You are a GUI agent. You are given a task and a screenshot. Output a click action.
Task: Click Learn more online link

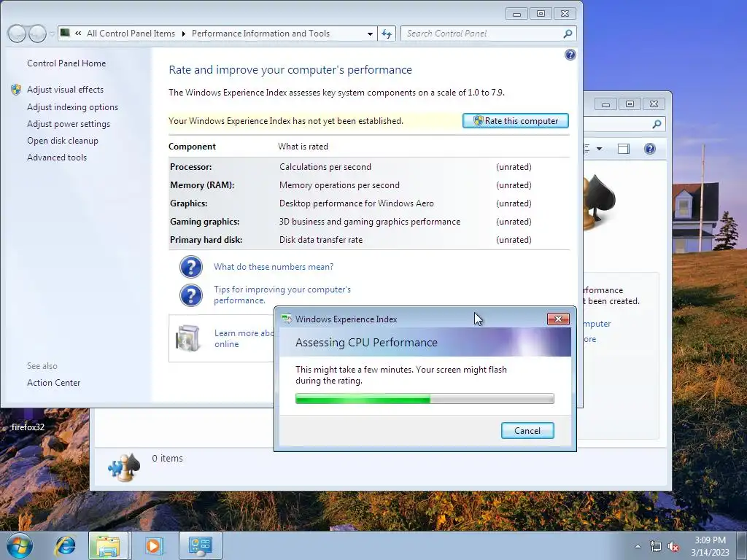click(x=244, y=338)
